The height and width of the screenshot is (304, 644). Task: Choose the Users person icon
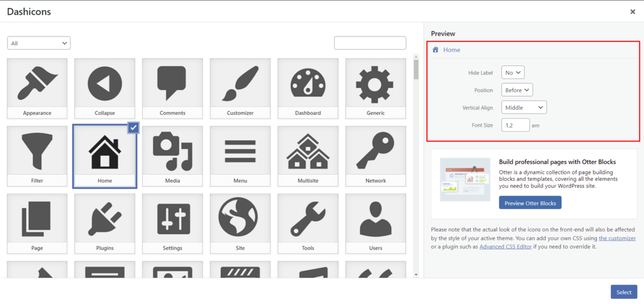(x=375, y=224)
